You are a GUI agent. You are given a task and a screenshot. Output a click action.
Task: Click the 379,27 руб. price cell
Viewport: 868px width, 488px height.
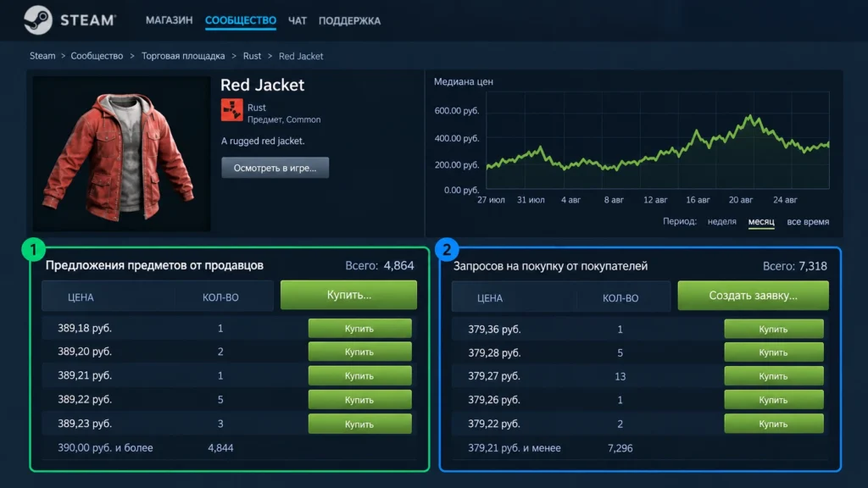[x=494, y=376]
